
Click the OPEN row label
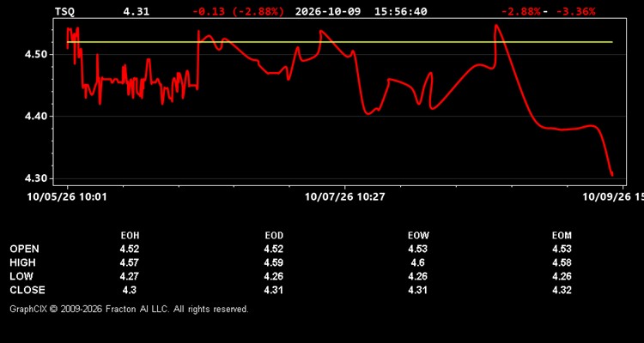coord(25,249)
